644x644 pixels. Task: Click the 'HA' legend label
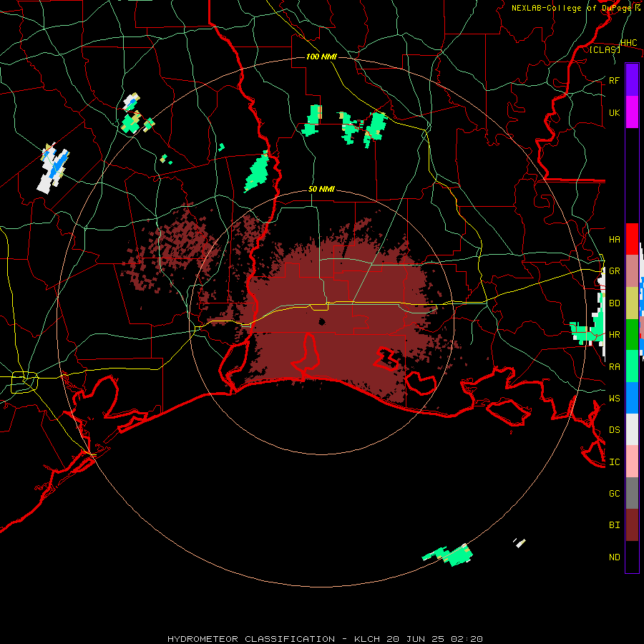pyautogui.click(x=614, y=239)
